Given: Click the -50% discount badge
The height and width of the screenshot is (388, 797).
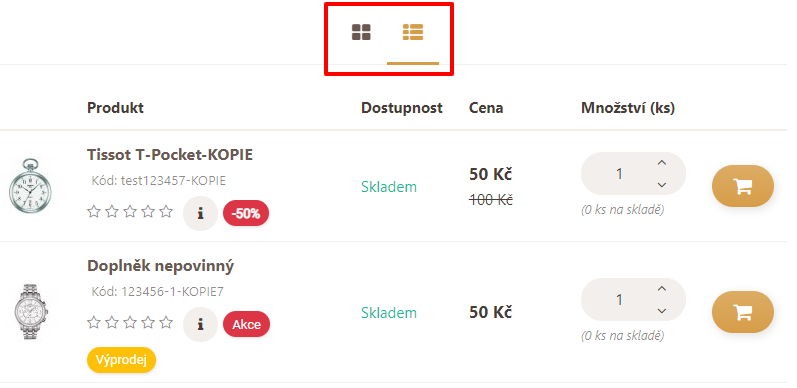Looking at the screenshot, I should pyautogui.click(x=246, y=214).
